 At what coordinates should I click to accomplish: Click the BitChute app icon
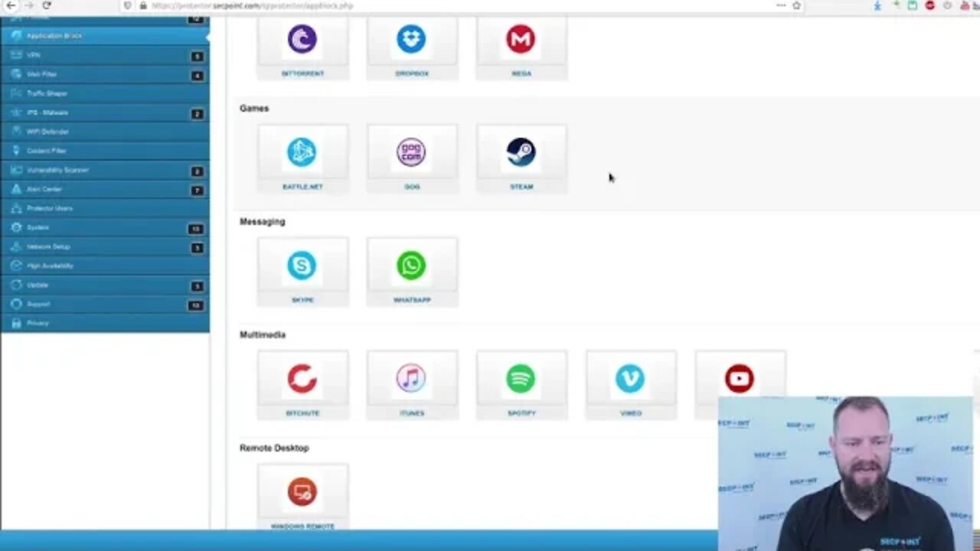tap(302, 379)
